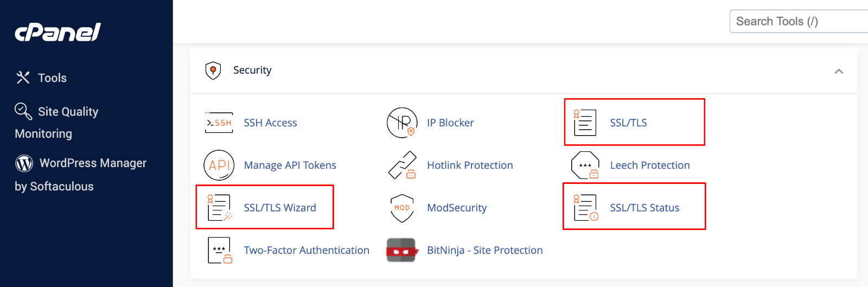This screenshot has width=868, height=287.
Task: Click the Hotlink Protection chain icon
Action: [x=402, y=165]
